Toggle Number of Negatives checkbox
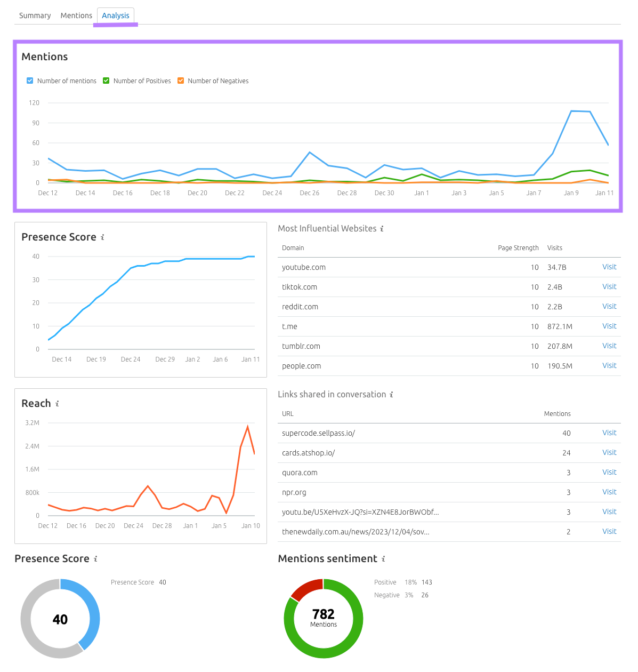638x672 pixels. tap(181, 81)
